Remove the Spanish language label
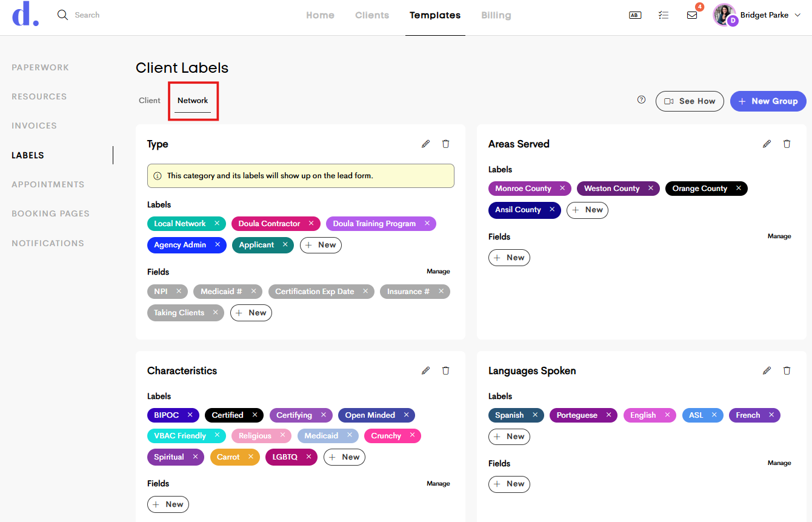Image resolution: width=812 pixels, height=522 pixels. (535, 415)
